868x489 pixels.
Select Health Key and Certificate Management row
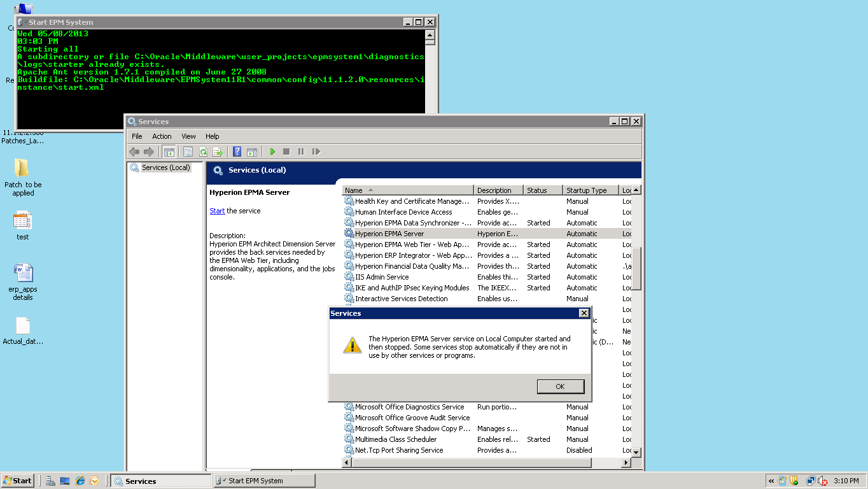click(x=487, y=201)
